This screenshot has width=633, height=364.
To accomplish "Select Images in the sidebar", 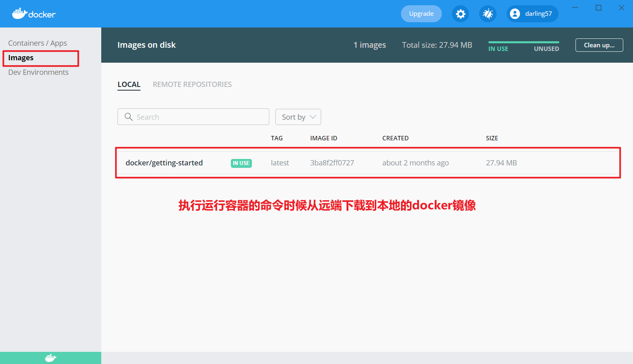I will pos(21,58).
